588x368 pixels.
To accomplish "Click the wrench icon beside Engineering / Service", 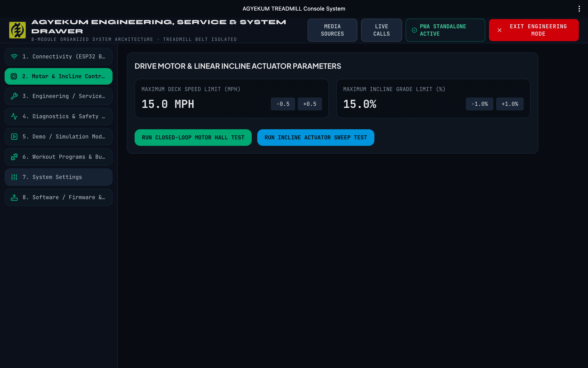I will [14, 96].
